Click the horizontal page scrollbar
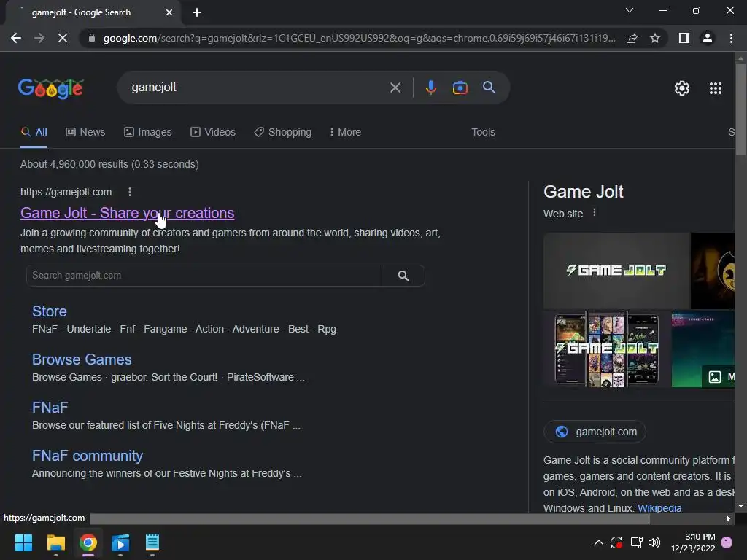 pyautogui.click(x=370, y=518)
